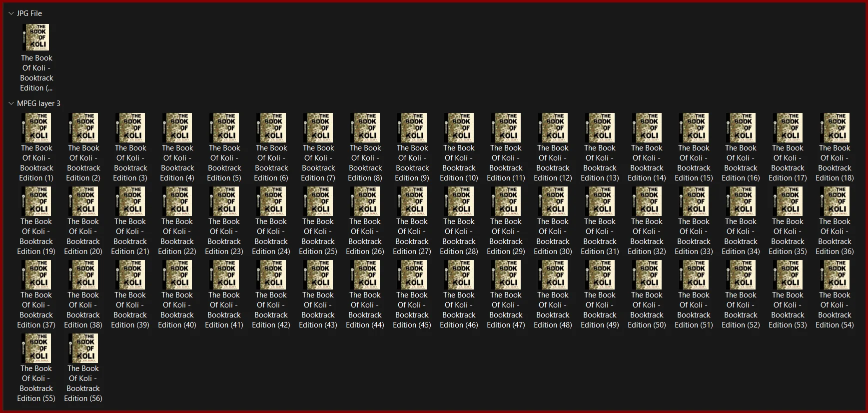Collapse the JPG File group chevron
Screen dimensions: 868x413
click(x=11, y=13)
